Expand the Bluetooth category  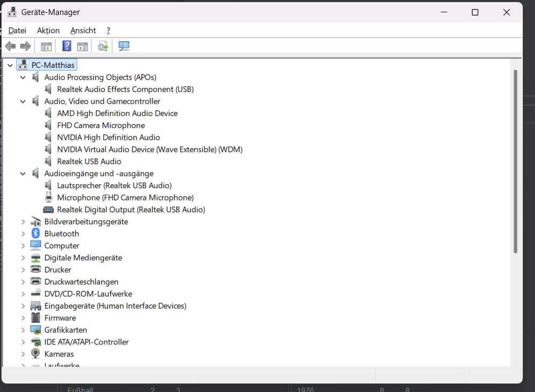click(x=23, y=234)
